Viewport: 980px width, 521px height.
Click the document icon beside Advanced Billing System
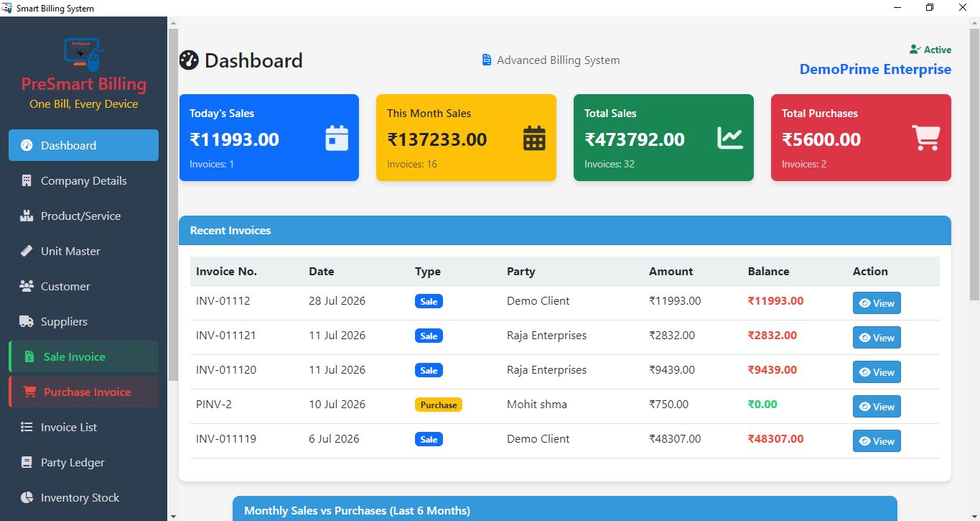click(487, 60)
